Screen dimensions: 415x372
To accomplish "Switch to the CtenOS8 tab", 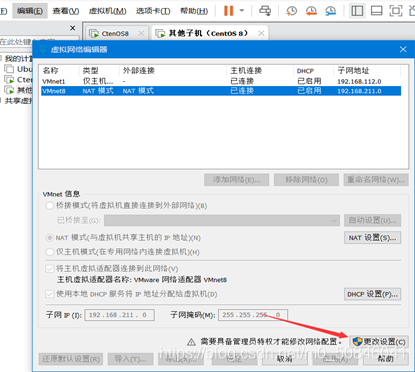I will coord(115,33).
